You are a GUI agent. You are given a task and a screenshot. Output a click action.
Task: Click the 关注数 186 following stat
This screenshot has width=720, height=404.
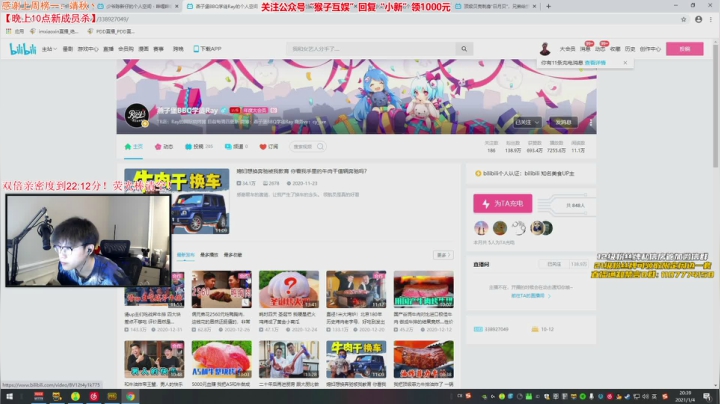point(491,147)
